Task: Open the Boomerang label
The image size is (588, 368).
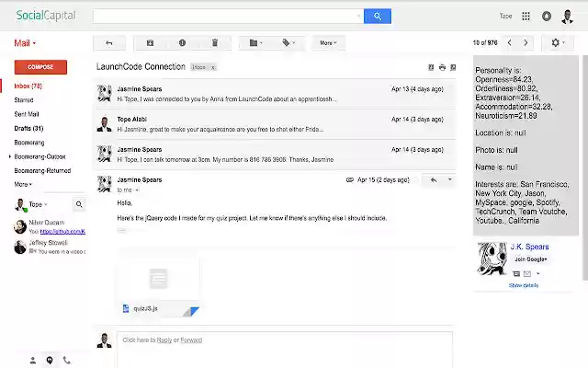Action: pyautogui.click(x=28, y=143)
